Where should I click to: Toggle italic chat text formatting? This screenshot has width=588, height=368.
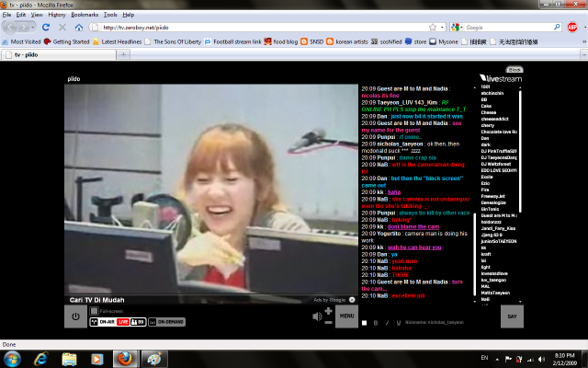click(x=386, y=323)
